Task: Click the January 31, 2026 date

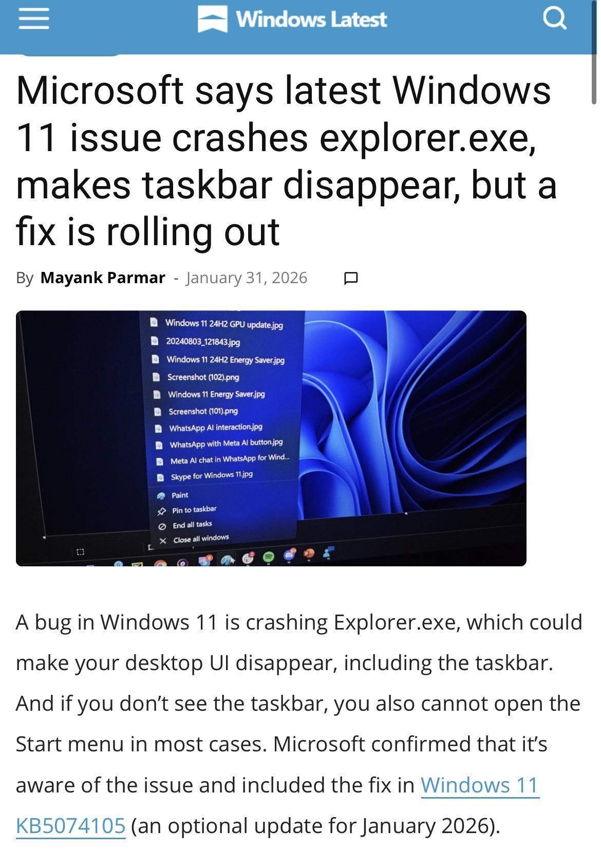Action: coord(247,278)
